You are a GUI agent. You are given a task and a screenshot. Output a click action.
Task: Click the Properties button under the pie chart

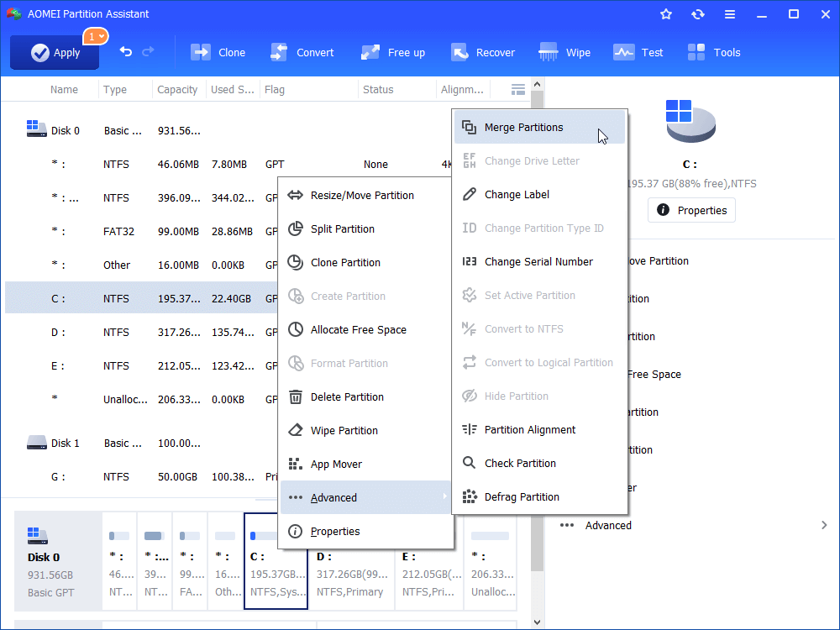(x=691, y=210)
